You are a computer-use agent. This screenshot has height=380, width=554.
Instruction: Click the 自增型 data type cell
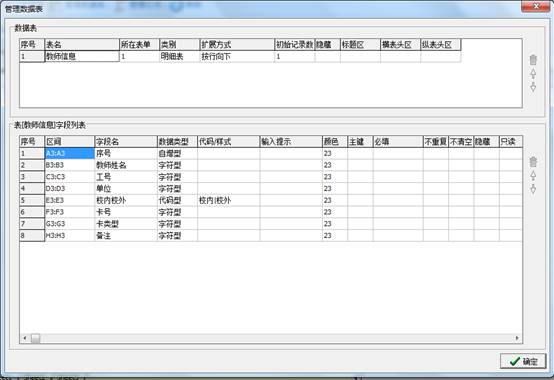(x=177, y=153)
